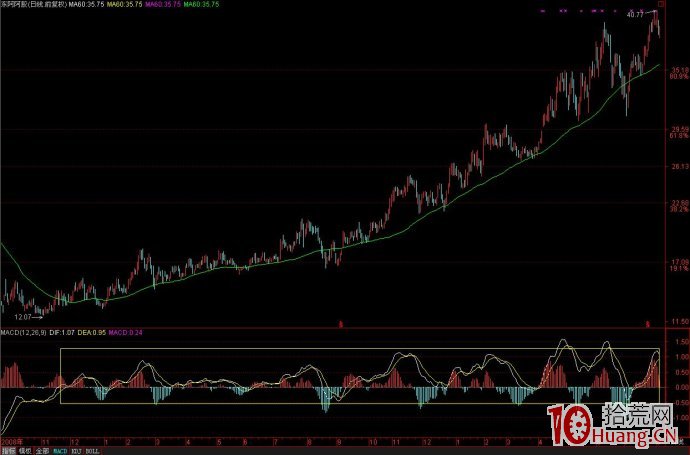The width and height of the screenshot is (690, 455).
Task: Click the 40.77 high price marker
Action: coord(634,16)
